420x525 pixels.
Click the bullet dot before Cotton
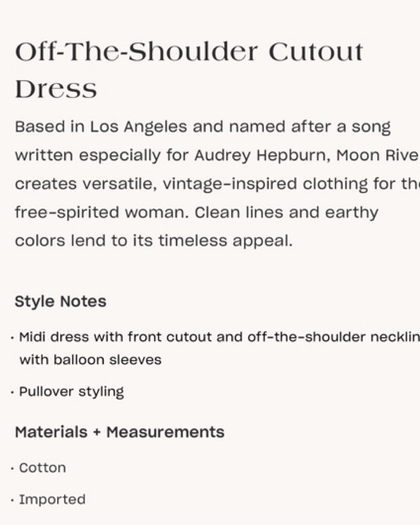click(x=12, y=469)
